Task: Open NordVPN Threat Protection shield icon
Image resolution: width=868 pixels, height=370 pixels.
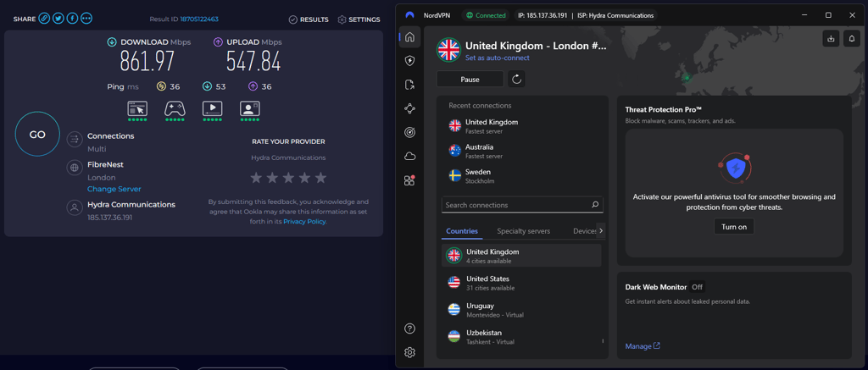Action: pos(409,61)
